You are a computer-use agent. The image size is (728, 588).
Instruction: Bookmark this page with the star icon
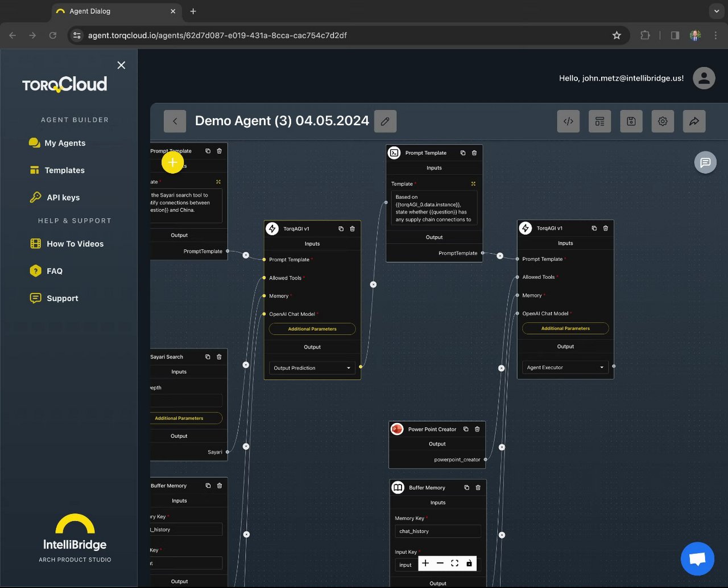tap(617, 35)
